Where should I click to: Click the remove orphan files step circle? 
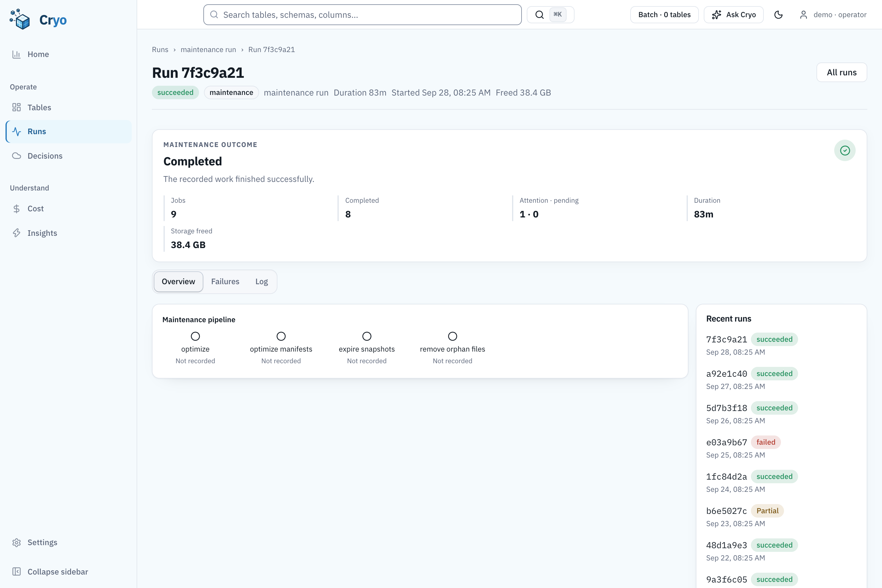(x=453, y=336)
